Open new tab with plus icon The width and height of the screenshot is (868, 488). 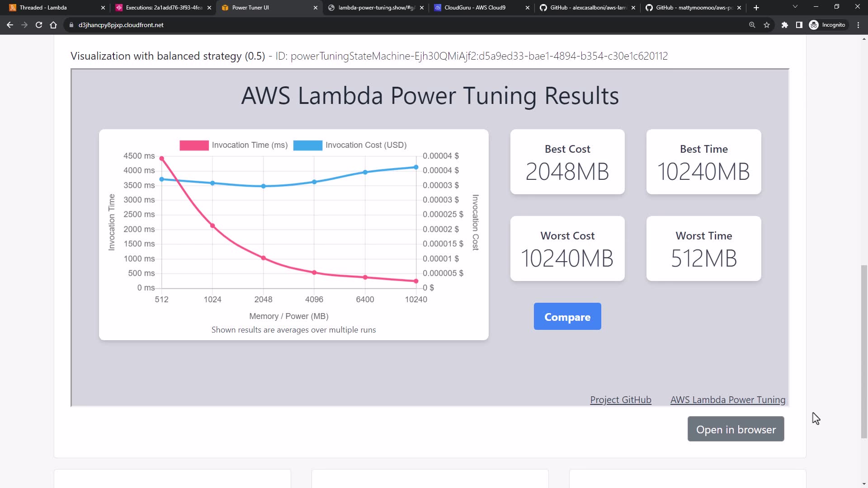click(x=756, y=8)
